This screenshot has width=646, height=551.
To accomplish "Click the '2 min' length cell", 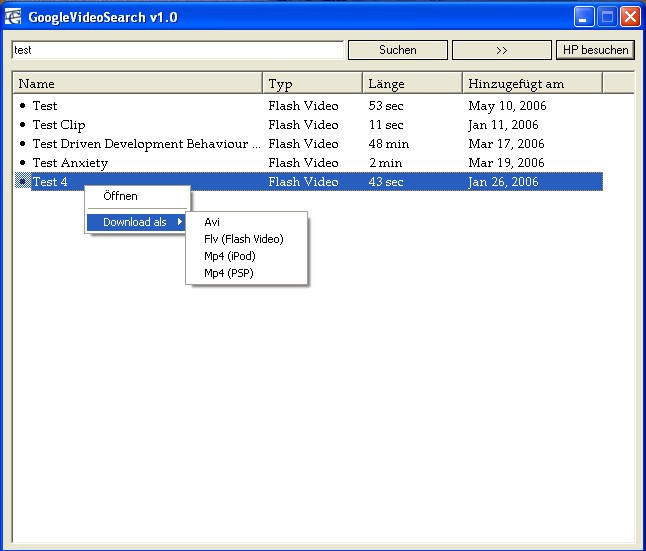I will [x=386, y=162].
